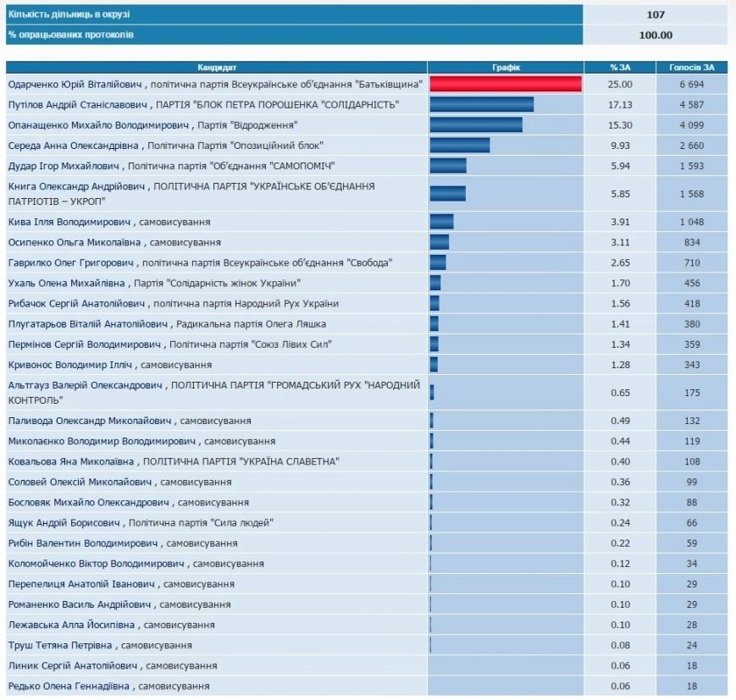
Task: Click the 9.93 percent cell
Action: click(x=620, y=146)
